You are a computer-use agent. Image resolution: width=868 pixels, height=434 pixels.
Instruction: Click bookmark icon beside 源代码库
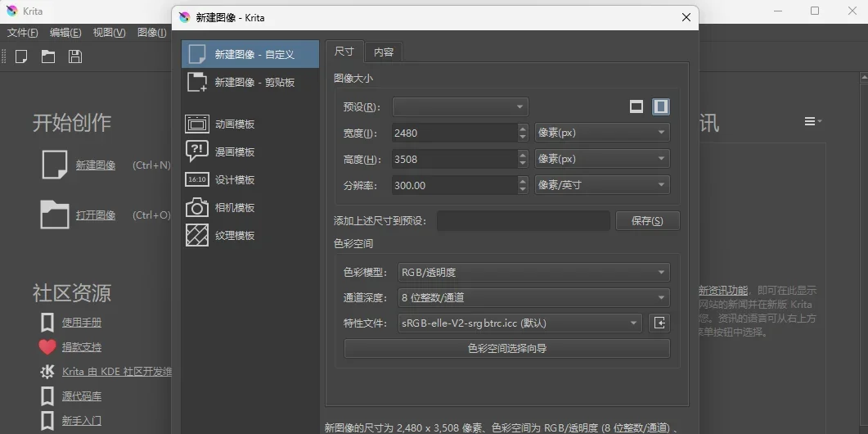pyautogui.click(x=47, y=396)
